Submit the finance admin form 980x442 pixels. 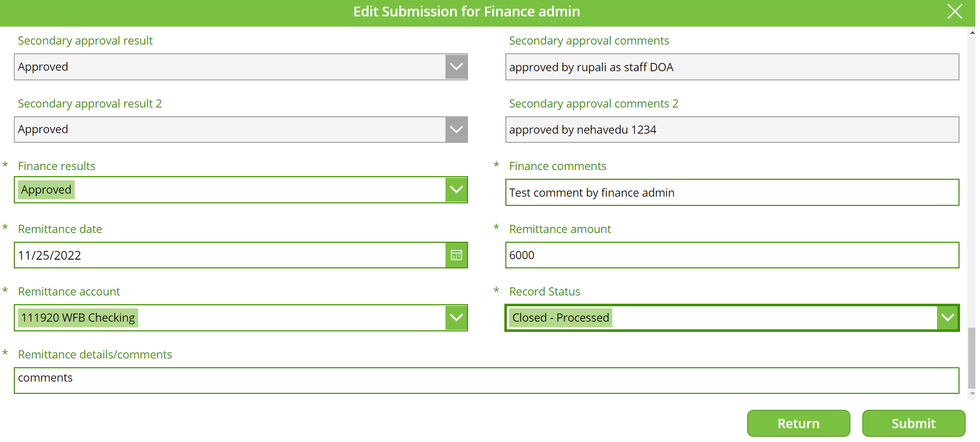(913, 424)
